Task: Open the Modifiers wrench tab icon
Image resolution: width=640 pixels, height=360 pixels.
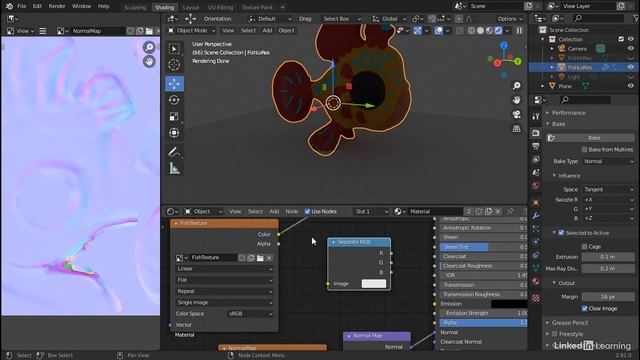Action: (x=536, y=216)
